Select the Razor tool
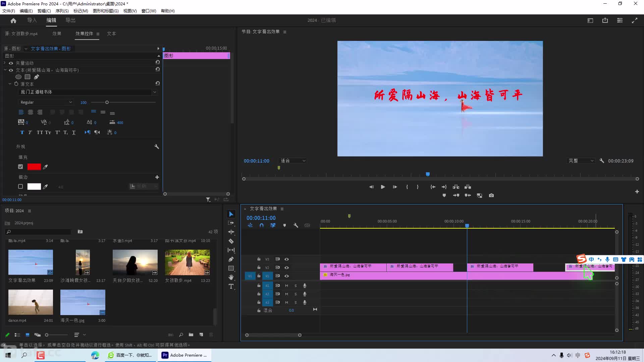 [x=231, y=241]
